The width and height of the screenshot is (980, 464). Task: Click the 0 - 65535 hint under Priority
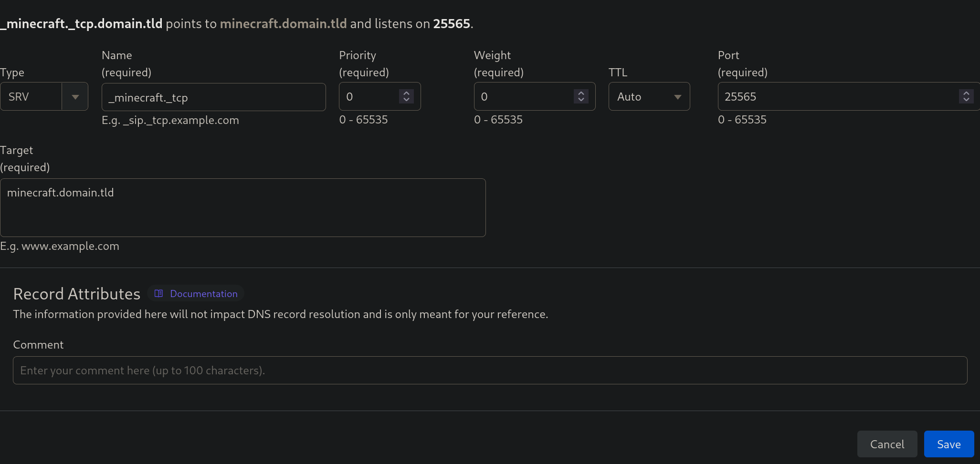(363, 120)
